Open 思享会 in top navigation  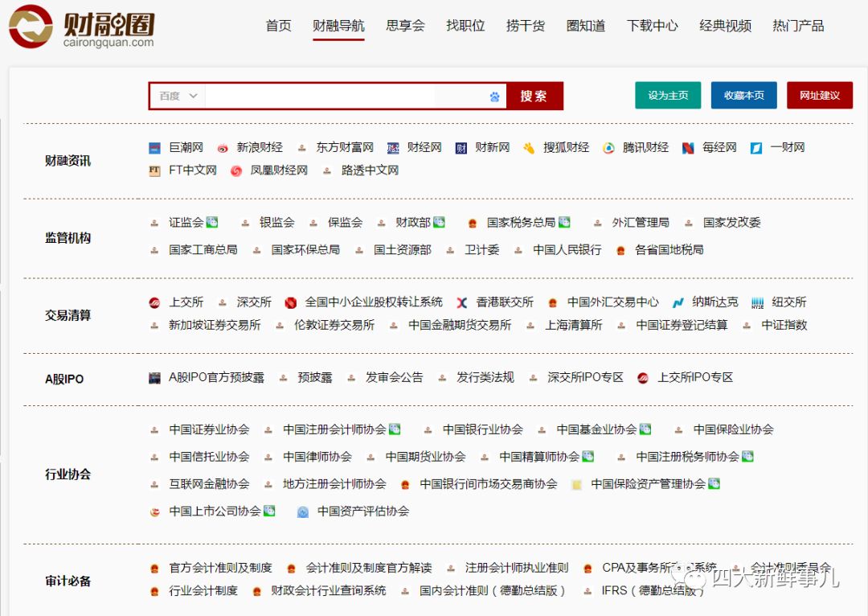click(x=405, y=26)
